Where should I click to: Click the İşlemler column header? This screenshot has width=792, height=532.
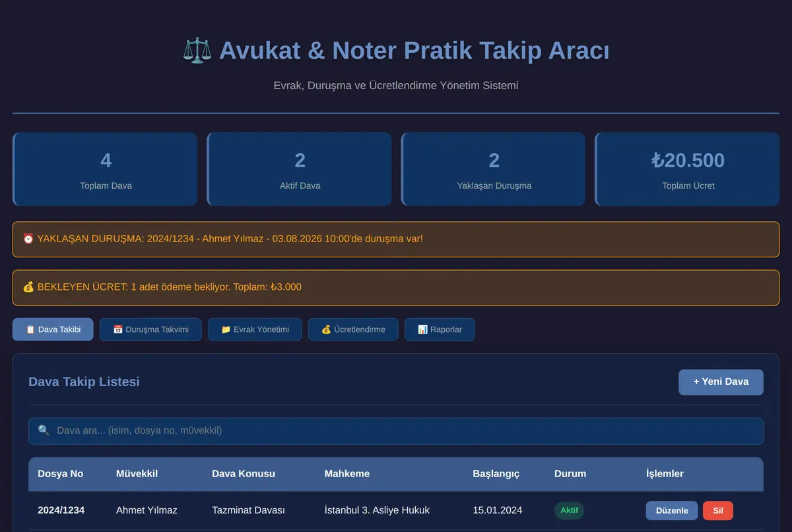click(665, 474)
